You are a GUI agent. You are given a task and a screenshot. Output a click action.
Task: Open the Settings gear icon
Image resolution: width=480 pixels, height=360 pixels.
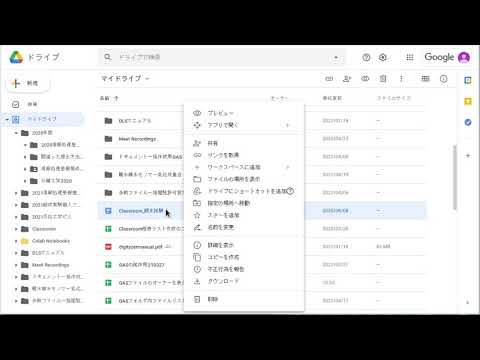383,57
